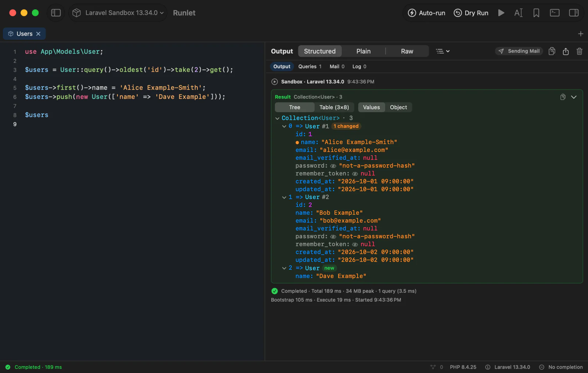Open the terminal console icon
This screenshot has height=373, width=588.
pos(555,13)
